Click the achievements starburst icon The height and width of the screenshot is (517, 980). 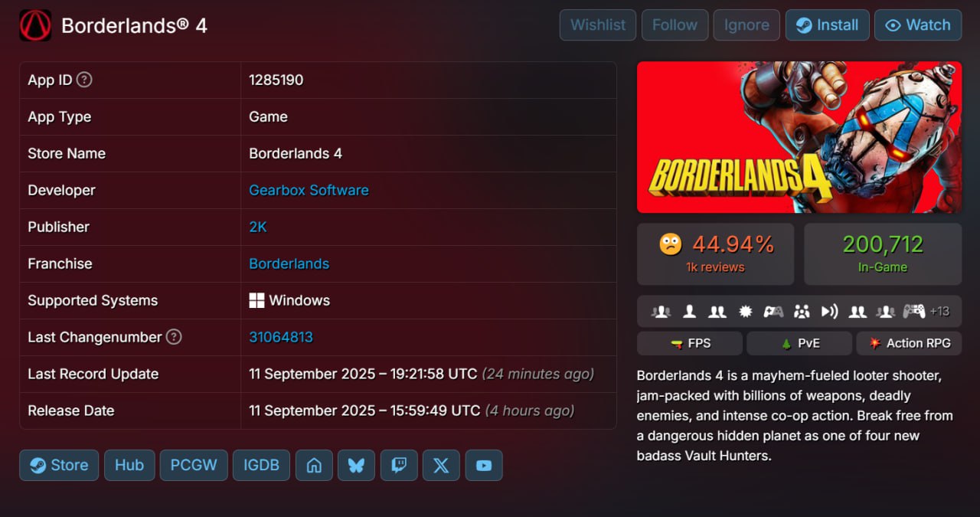(745, 312)
